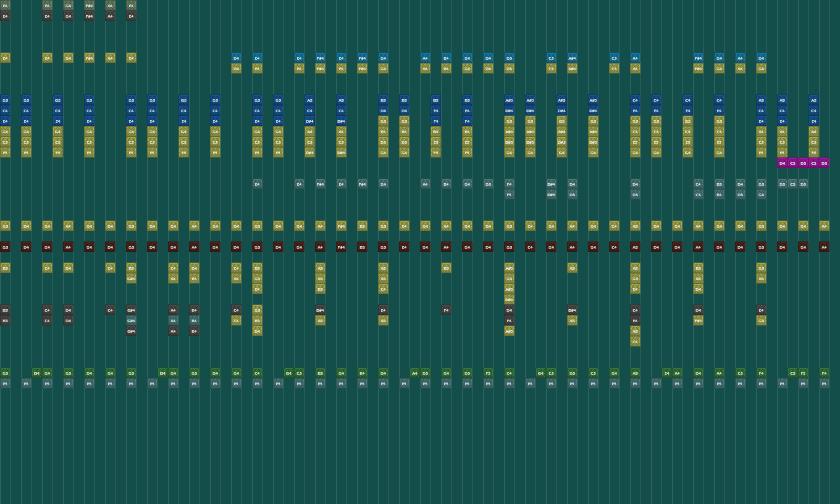Select the green B3 note

pos(320,373)
